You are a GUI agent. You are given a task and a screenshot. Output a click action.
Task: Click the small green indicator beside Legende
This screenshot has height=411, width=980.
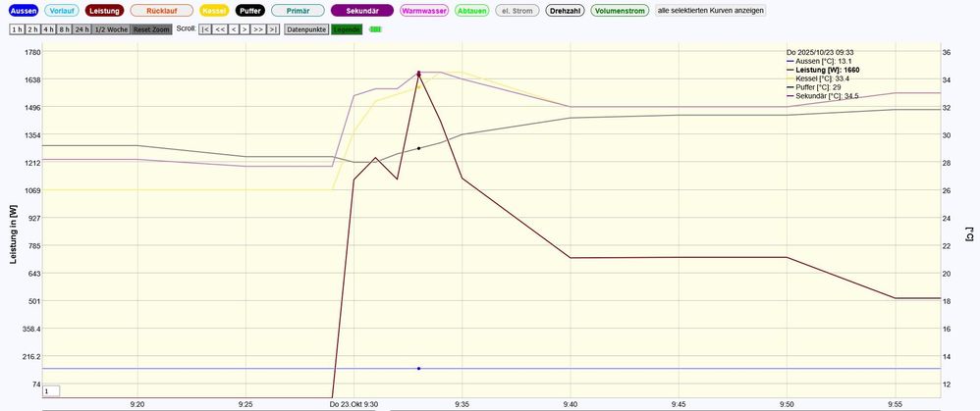(374, 29)
